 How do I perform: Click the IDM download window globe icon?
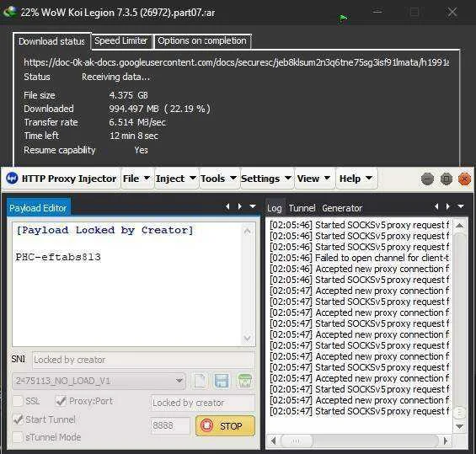pos(10,12)
